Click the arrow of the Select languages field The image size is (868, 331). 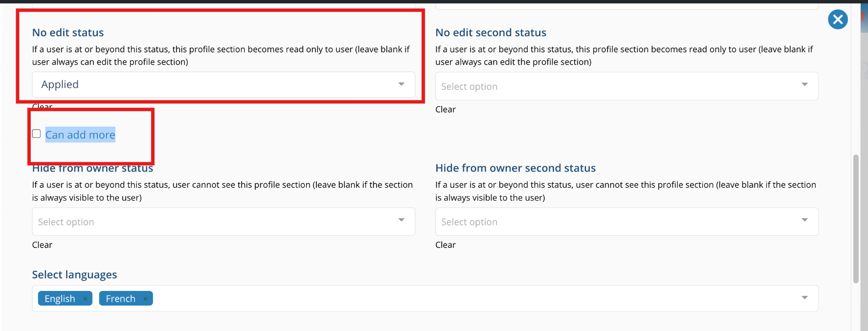804,298
